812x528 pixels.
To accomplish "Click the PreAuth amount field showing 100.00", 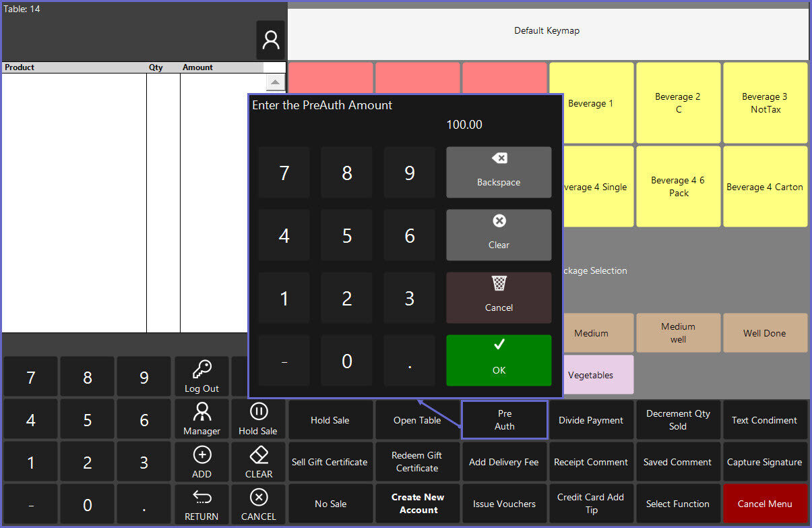I will tap(464, 125).
